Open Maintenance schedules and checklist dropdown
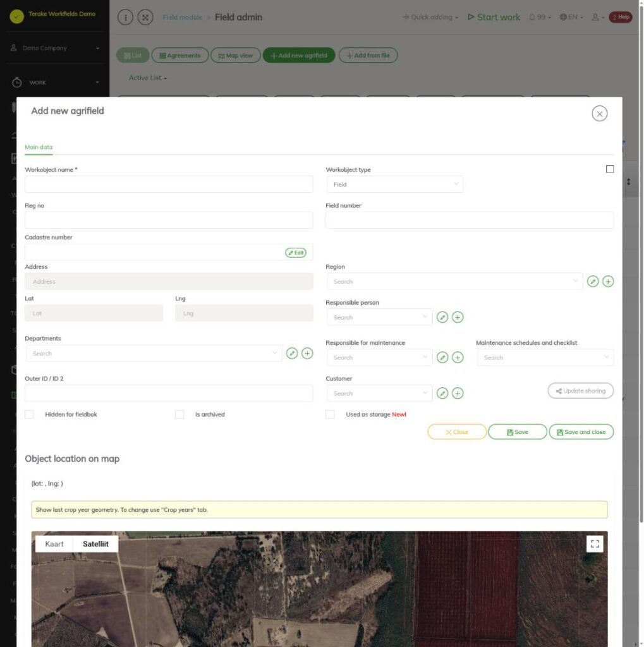 [x=545, y=358]
